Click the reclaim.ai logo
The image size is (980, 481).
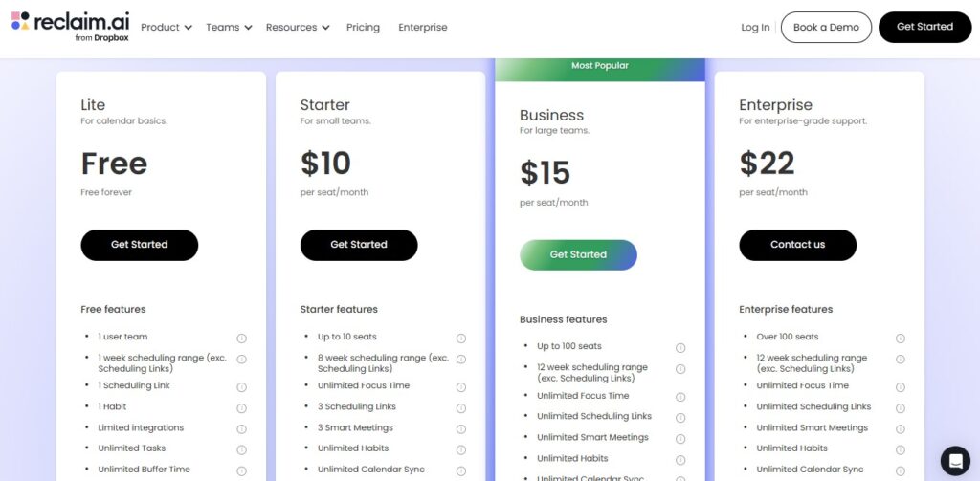(70, 26)
